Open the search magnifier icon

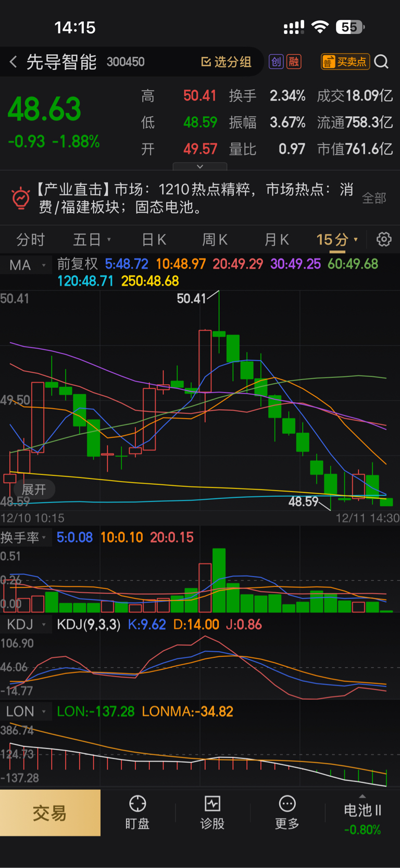click(x=381, y=62)
